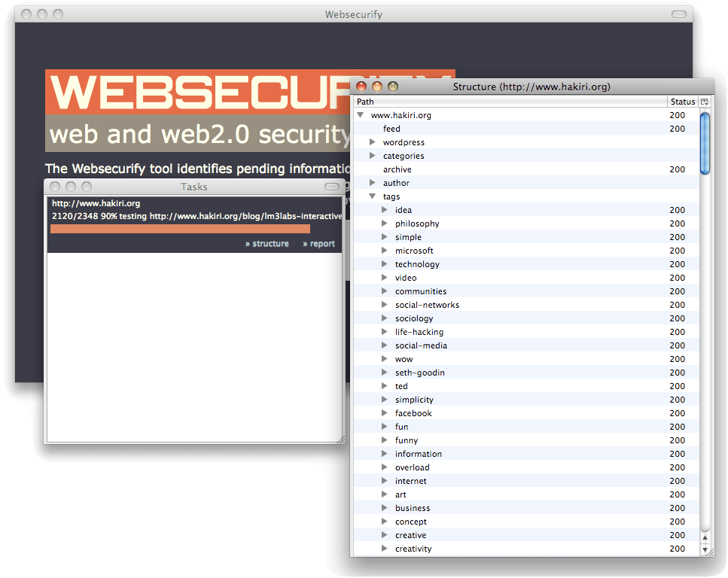Open the report link in Tasks window
728x578 pixels.
tap(319, 244)
